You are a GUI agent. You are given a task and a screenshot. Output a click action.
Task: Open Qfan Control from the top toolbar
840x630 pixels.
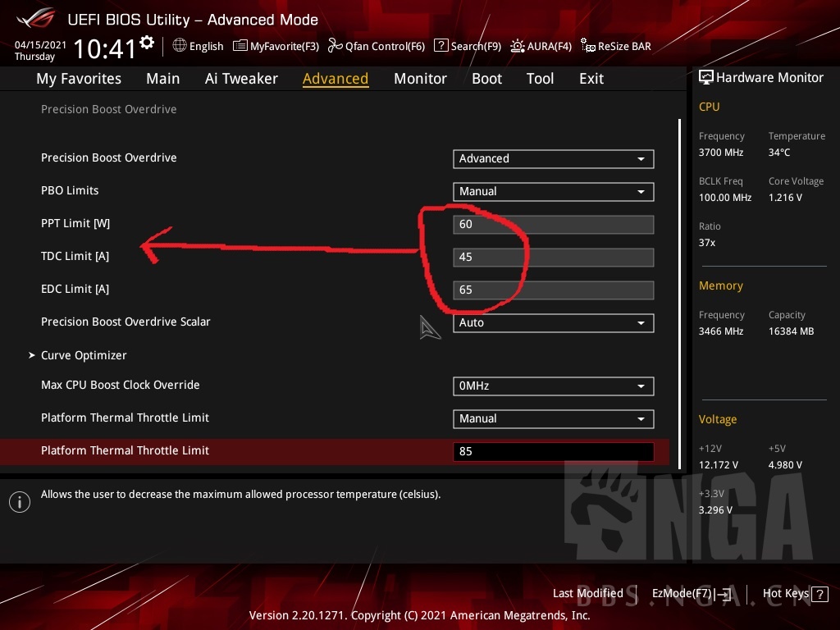(377, 46)
